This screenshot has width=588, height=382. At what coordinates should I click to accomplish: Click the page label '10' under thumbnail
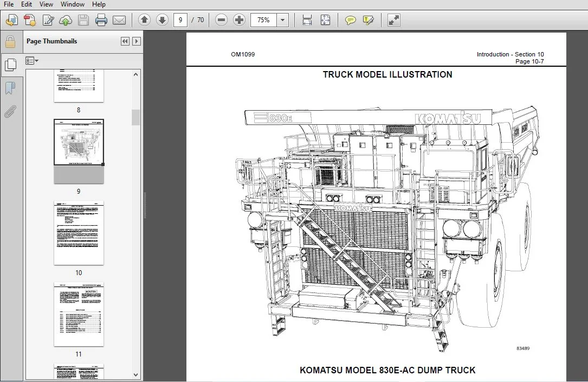(x=79, y=273)
